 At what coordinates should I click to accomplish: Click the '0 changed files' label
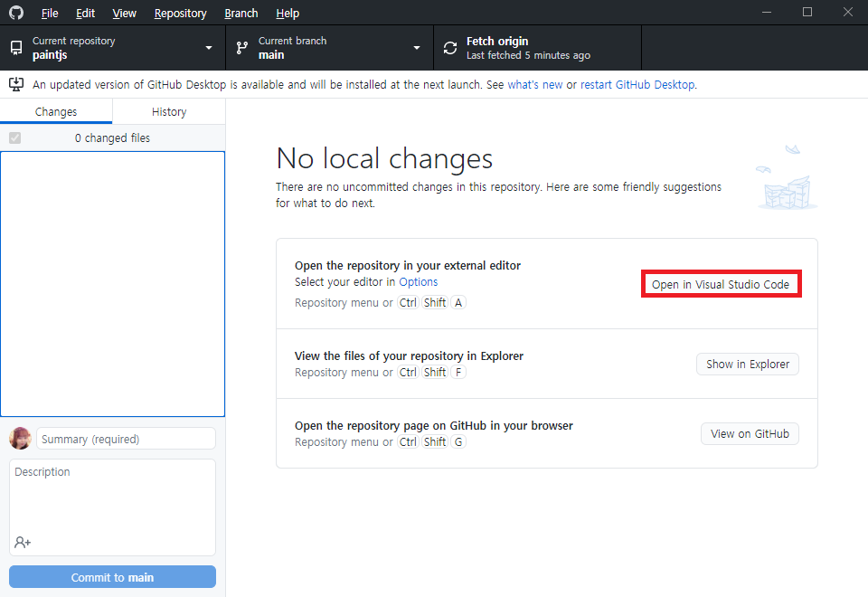(112, 137)
